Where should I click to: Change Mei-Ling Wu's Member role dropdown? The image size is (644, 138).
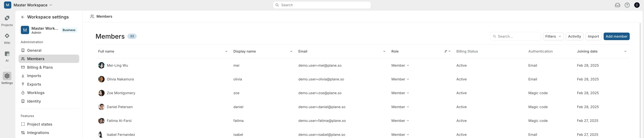(400, 65)
